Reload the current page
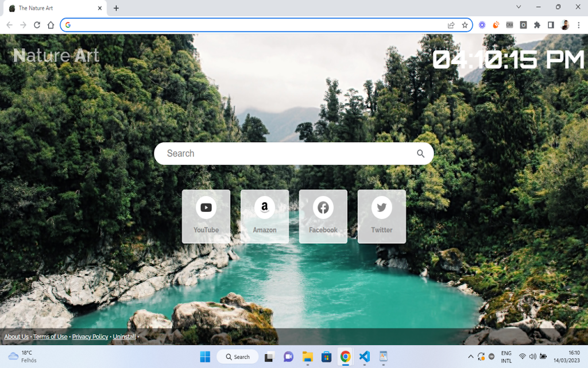 click(x=37, y=25)
